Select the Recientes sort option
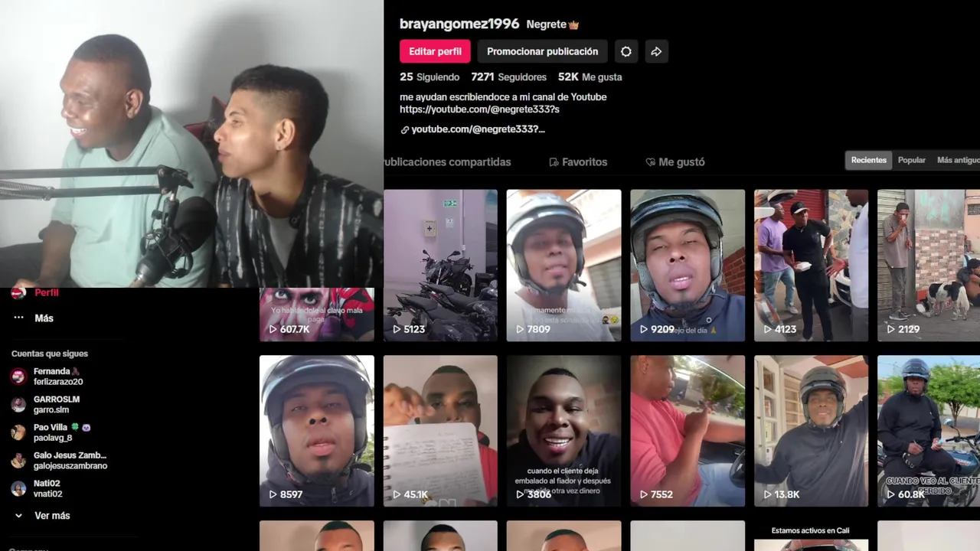The image size is (980, 551). (x=869, y=160)
